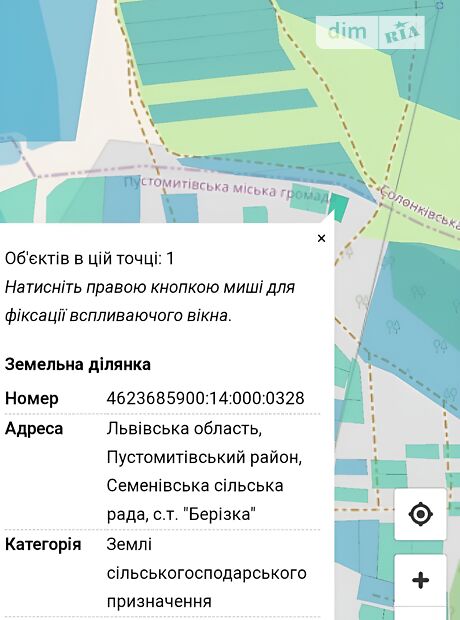Screen dimensions: 460x620
Task: Click cadastral number 4623685900:14:000:0328
Action: pyautogui.click(x=205, y=398)
